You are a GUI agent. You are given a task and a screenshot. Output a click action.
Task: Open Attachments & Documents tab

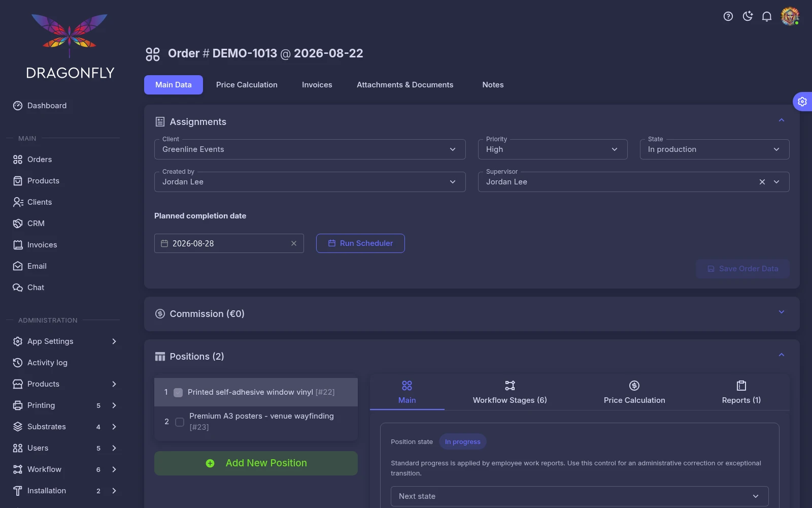coord(405,85)
